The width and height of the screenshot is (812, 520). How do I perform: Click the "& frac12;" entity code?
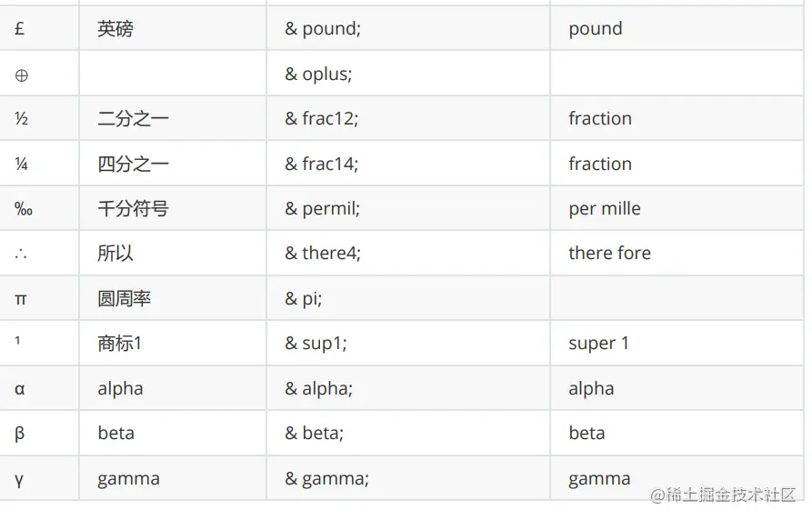(322, 119)
